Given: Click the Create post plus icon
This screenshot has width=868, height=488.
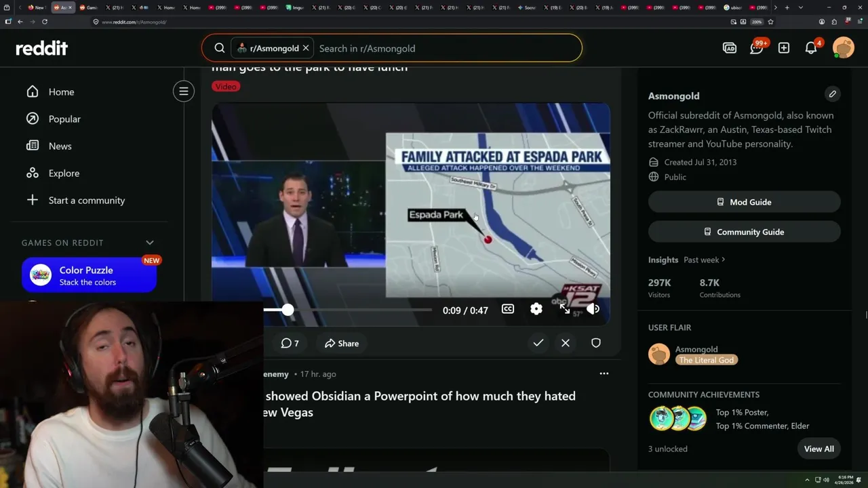Looking at the screenshot, I should (x=784, y=48).
